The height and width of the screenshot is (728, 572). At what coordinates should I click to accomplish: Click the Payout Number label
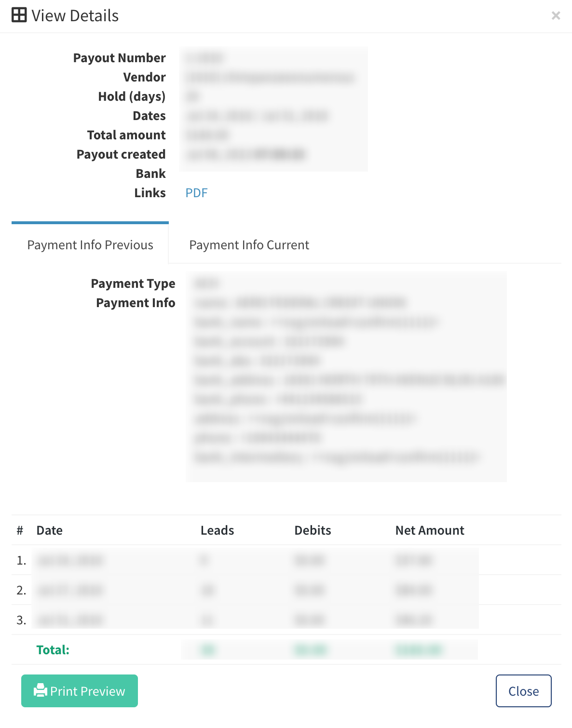119,58
